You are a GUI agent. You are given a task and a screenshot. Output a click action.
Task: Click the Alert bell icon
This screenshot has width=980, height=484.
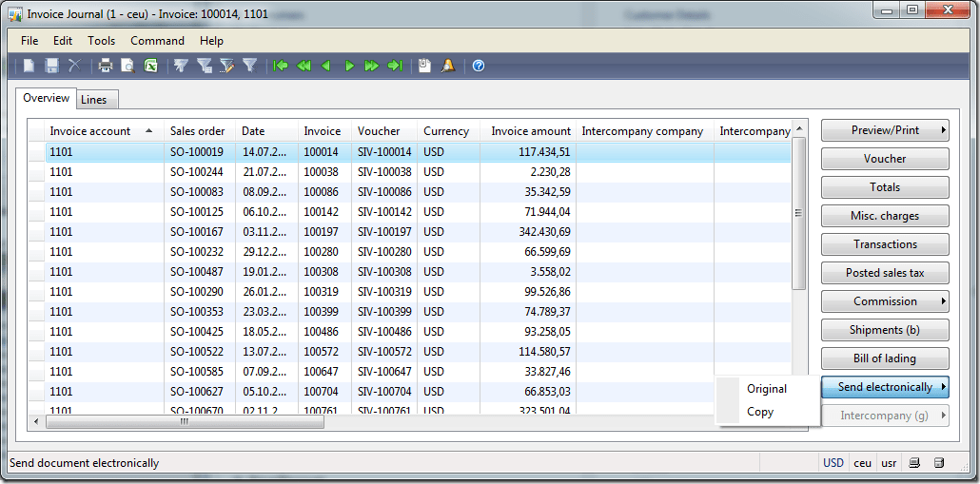click(447, 66)
